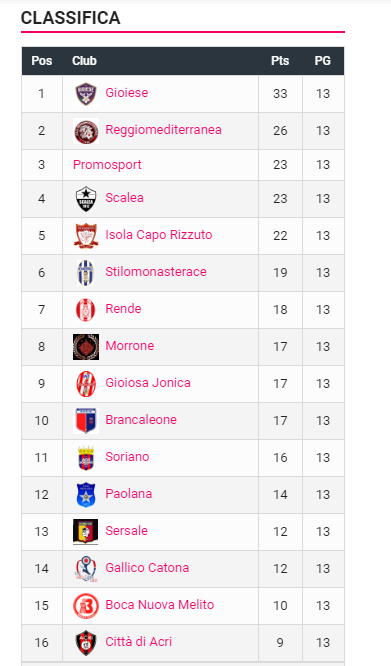Select the Brancaleone shield badge
Image resolution: width=391 pixels, height=666 pixels.
click(86, 420)
